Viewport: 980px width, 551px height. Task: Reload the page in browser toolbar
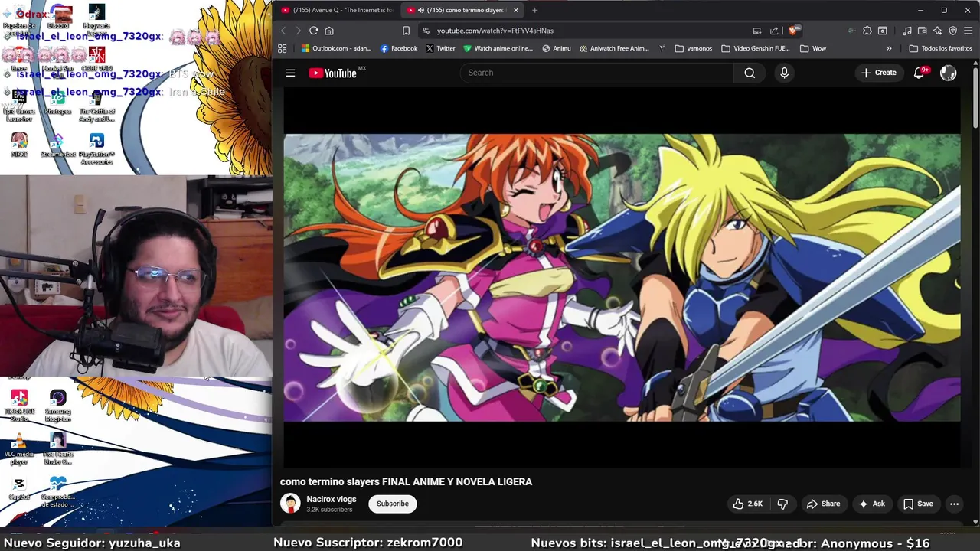click(313, 31)
